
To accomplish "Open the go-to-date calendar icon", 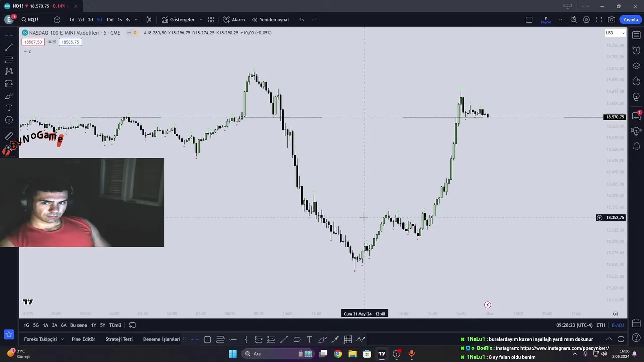I will point(132,325).
